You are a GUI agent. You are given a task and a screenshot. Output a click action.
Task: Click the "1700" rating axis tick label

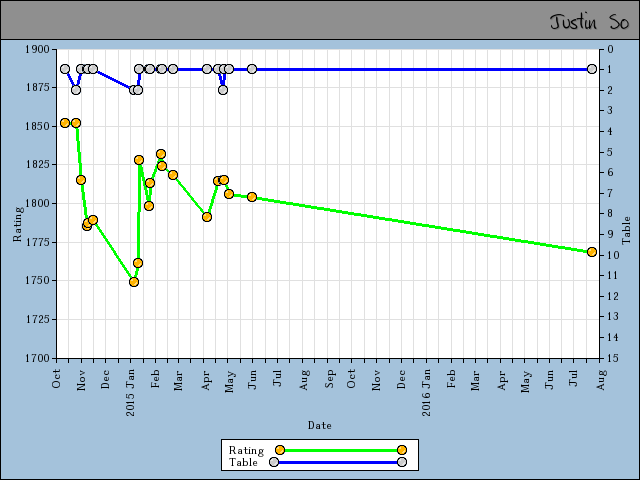(37, 358)
